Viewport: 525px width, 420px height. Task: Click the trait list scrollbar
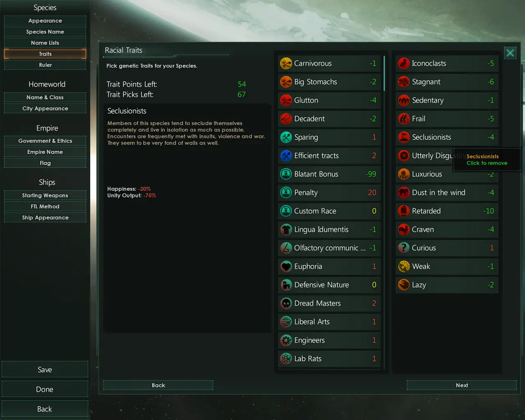point(384,73)
